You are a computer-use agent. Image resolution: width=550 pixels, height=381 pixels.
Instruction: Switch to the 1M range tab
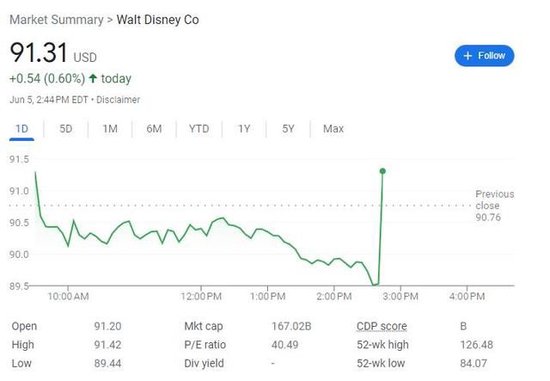tap(110, 129)
